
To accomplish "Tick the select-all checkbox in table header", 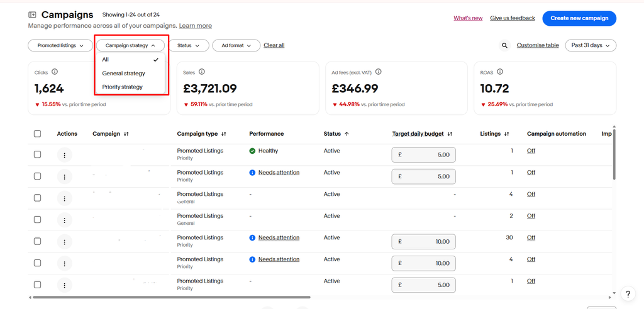I will click(37, 134).
